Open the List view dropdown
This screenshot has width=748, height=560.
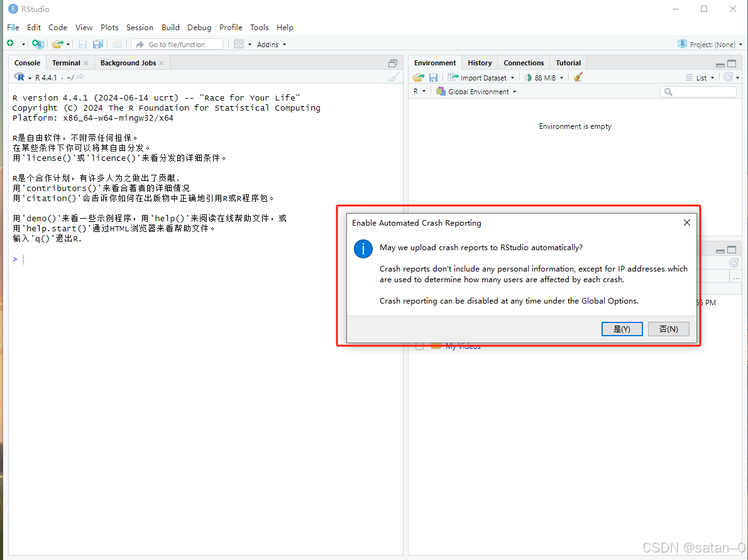coord(700,77)
